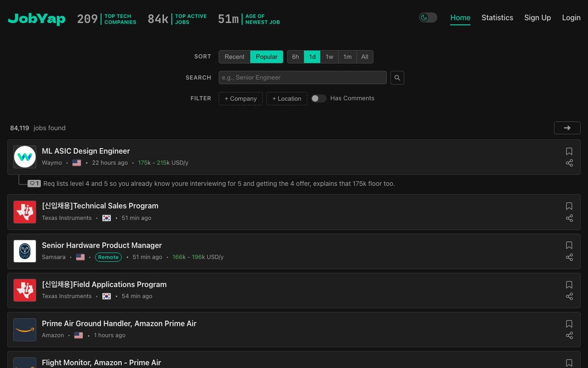
Task: Bookmark the Prime Air Ground Handler job
Action: [569, 324]
